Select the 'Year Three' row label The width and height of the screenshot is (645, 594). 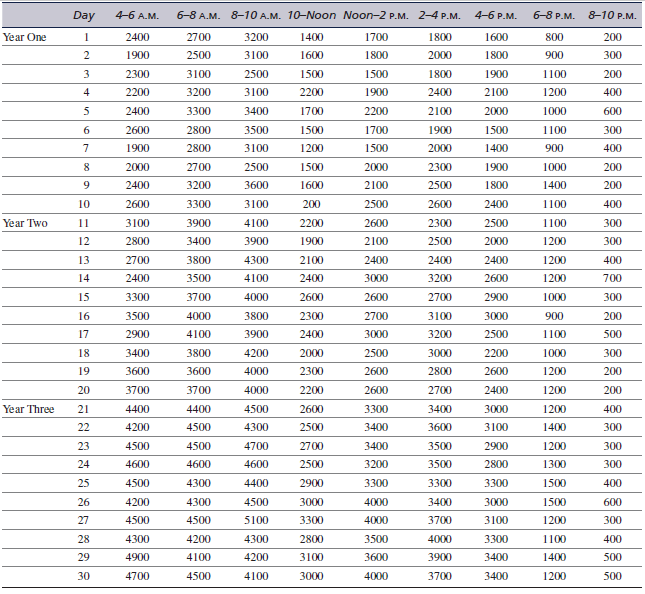[x=28, y=409]
